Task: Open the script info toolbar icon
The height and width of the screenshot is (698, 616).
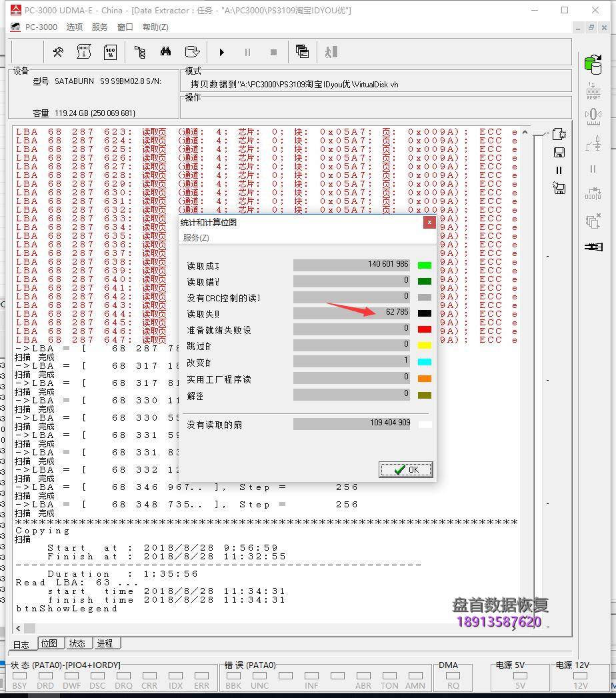Action: [x=83, y=52]
